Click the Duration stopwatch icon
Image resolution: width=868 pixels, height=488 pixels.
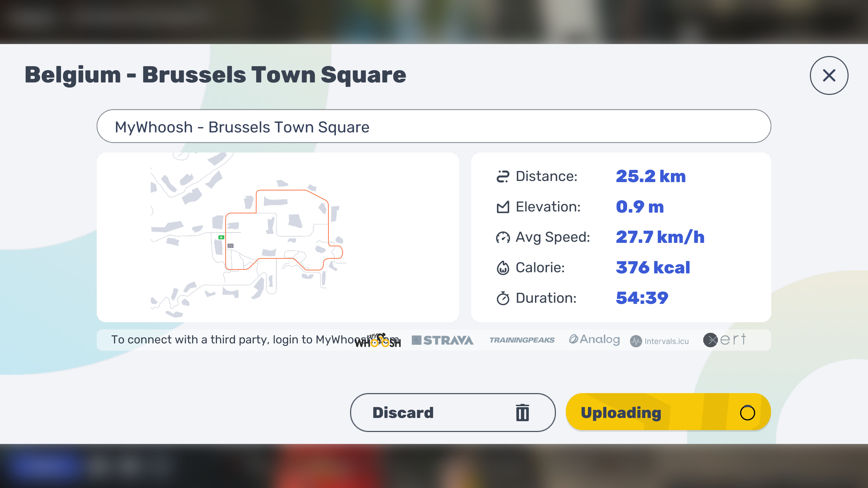coord(503,298)
